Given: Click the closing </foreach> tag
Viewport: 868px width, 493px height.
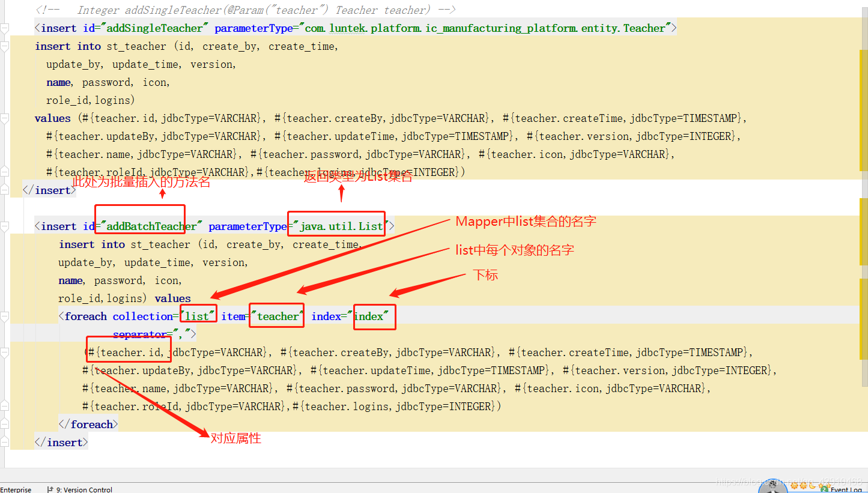Looking at the screenshot, I should pyautogui.click(x=88, y=425).
